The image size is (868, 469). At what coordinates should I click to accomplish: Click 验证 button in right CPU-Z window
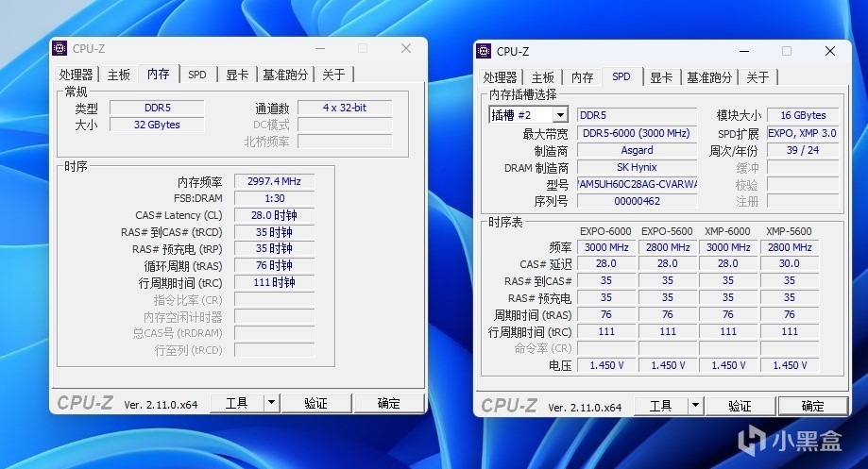(740, 406)
